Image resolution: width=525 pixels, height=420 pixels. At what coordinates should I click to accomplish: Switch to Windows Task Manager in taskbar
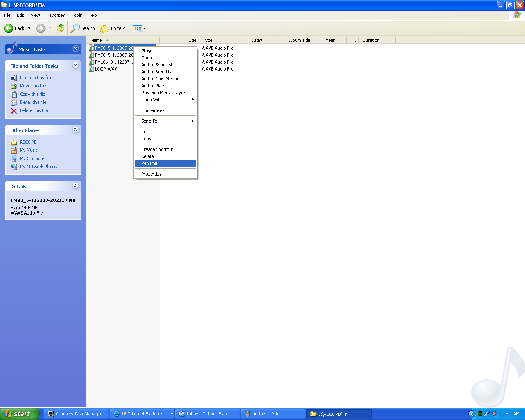pyautogui.click(x=75, y=414)
